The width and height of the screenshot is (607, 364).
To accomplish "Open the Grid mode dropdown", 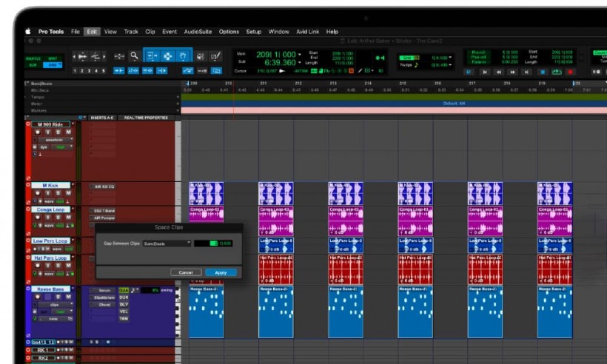I will coord(53,65).
